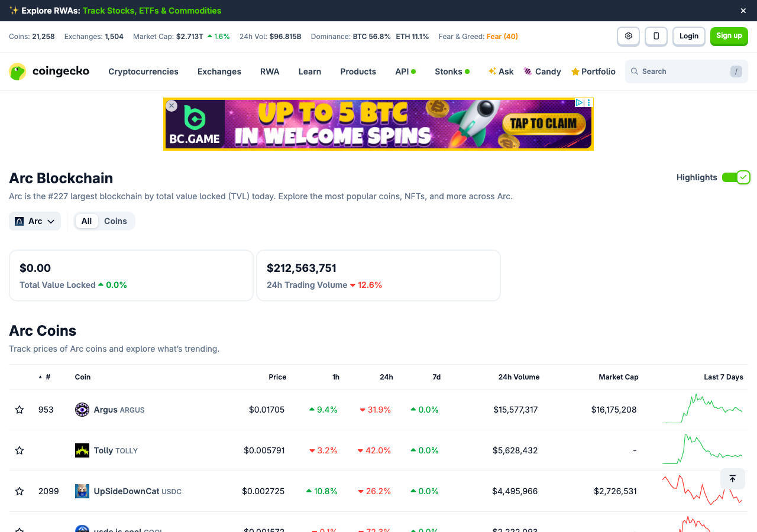Image resolution: width=757 pixels, height=532 pixels.
Task: Open the Cryptocurrencies menu
Action: 143,72
